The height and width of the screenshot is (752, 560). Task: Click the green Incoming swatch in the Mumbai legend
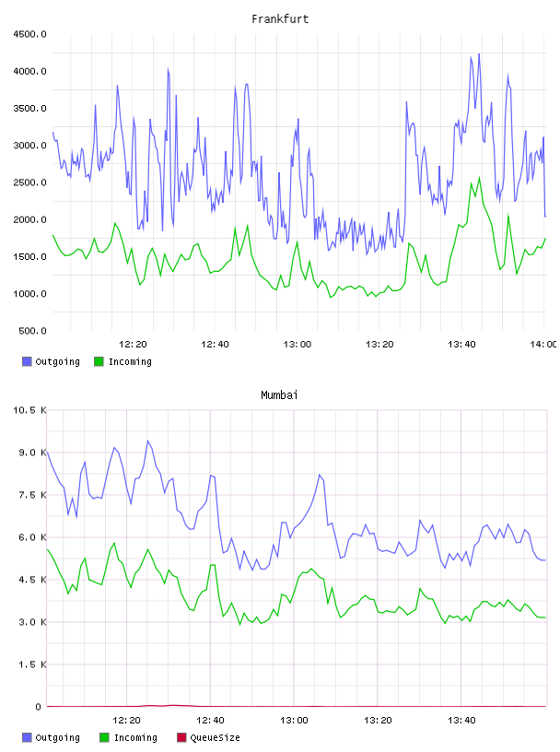(x=104, y=737)
